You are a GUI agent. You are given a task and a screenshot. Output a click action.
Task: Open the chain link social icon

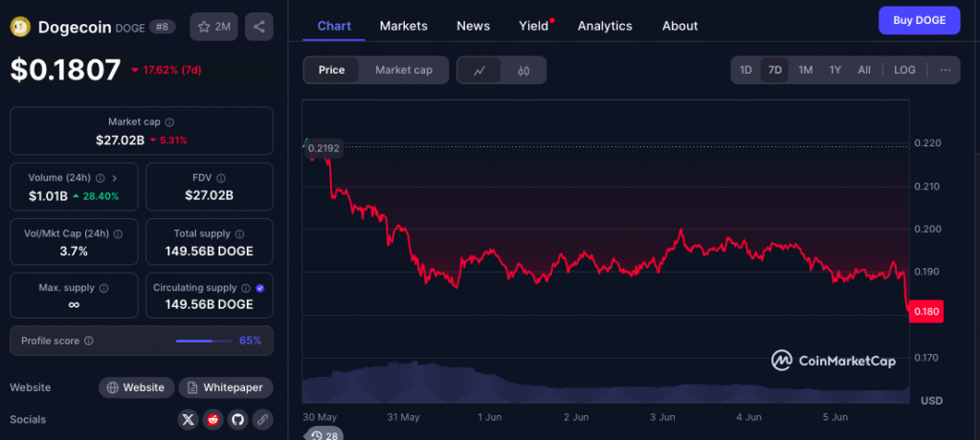pyautogui.click(x=262, y=419)
